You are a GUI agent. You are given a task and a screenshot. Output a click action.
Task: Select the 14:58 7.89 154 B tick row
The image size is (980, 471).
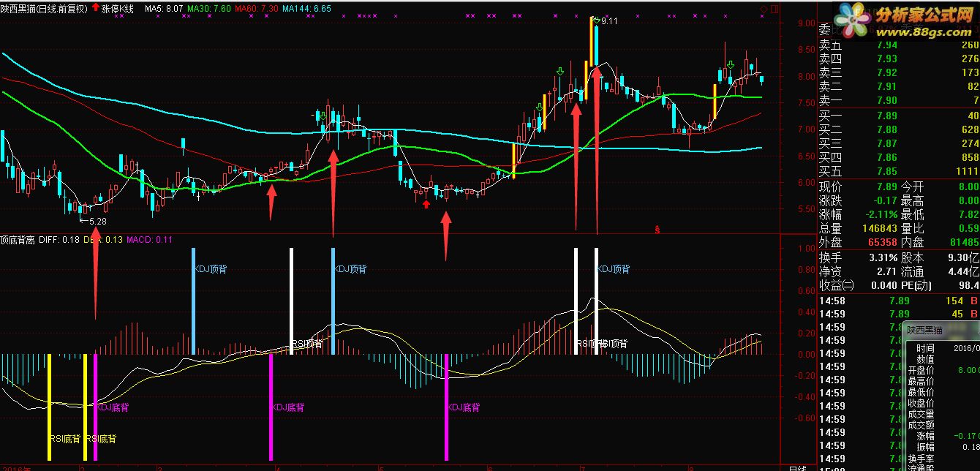click(x=898, y=301)
